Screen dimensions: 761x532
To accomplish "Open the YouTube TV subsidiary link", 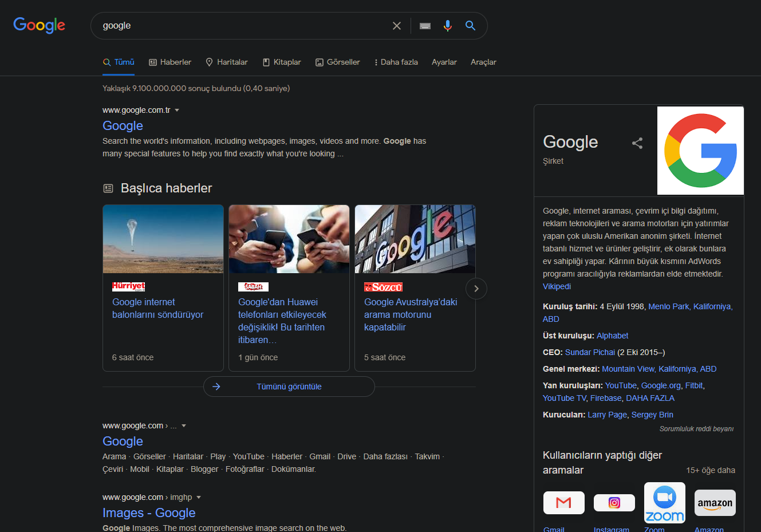I will point(564,398).
